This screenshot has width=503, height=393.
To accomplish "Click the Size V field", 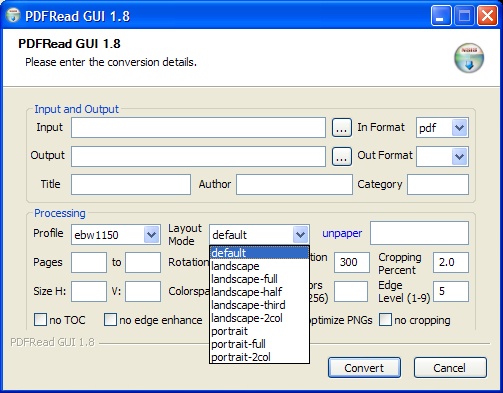I will [143, 291].
